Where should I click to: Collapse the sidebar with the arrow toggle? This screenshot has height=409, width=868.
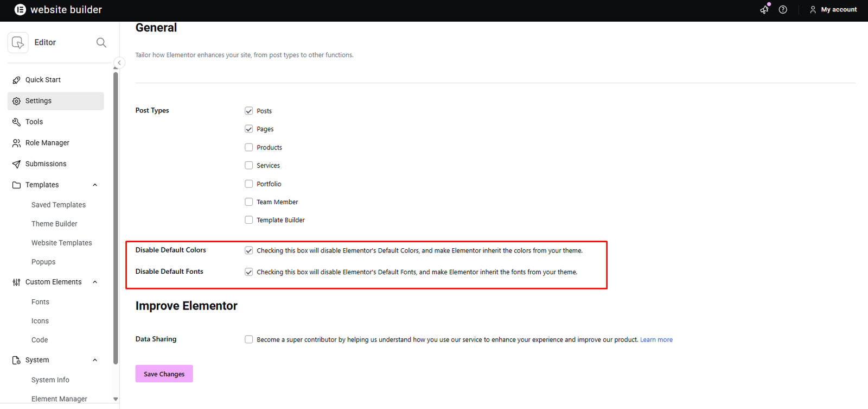tap(119, 63)
